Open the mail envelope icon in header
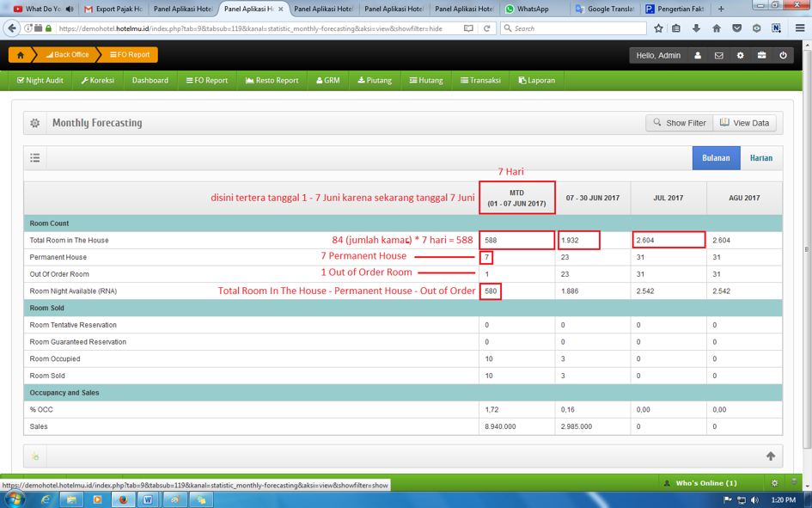The height and width of the screenshot is (508, 812). pos(719,55)
